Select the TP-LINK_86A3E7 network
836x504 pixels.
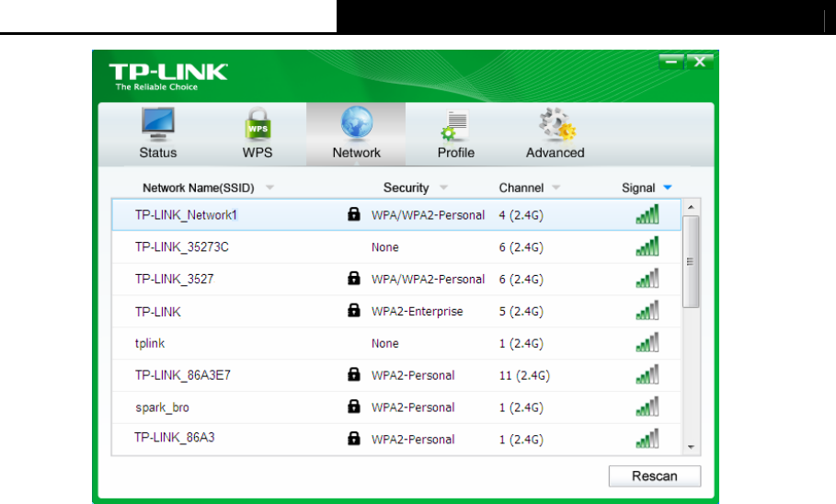click(396, 375)
